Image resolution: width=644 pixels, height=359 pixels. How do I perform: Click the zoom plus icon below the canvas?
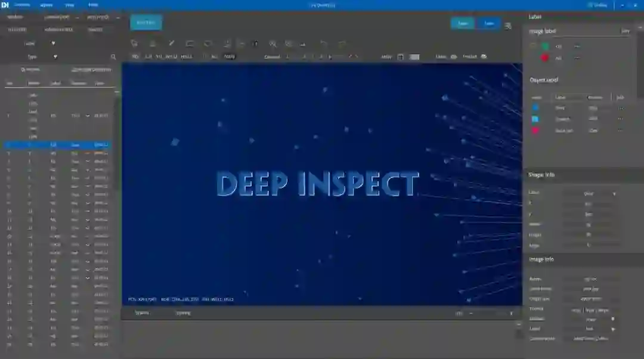point(512,314)
